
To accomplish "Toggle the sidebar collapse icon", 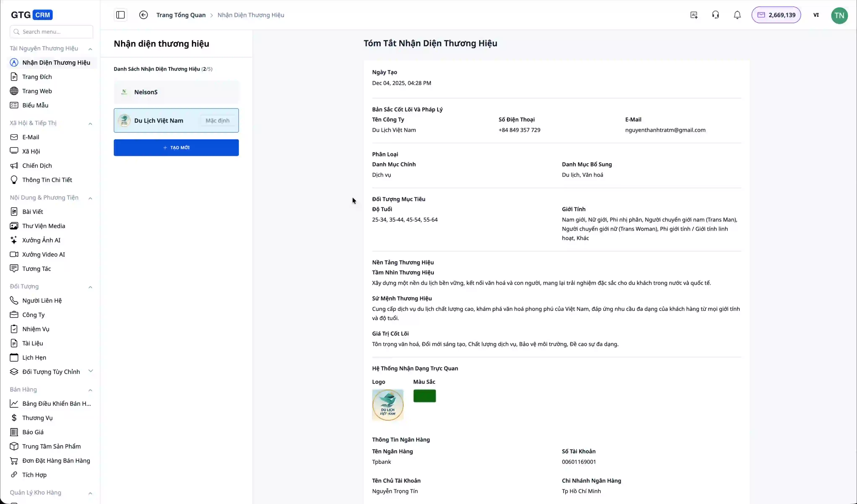I will (120, 15).
